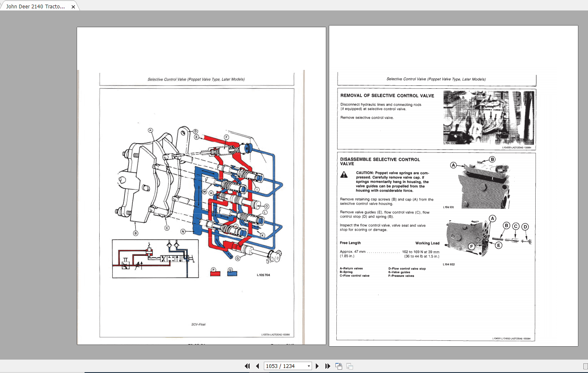Select the John Deer 2140 Tractor tab
The width and height of the screenshot is (588, 373).
pos(36,6)
